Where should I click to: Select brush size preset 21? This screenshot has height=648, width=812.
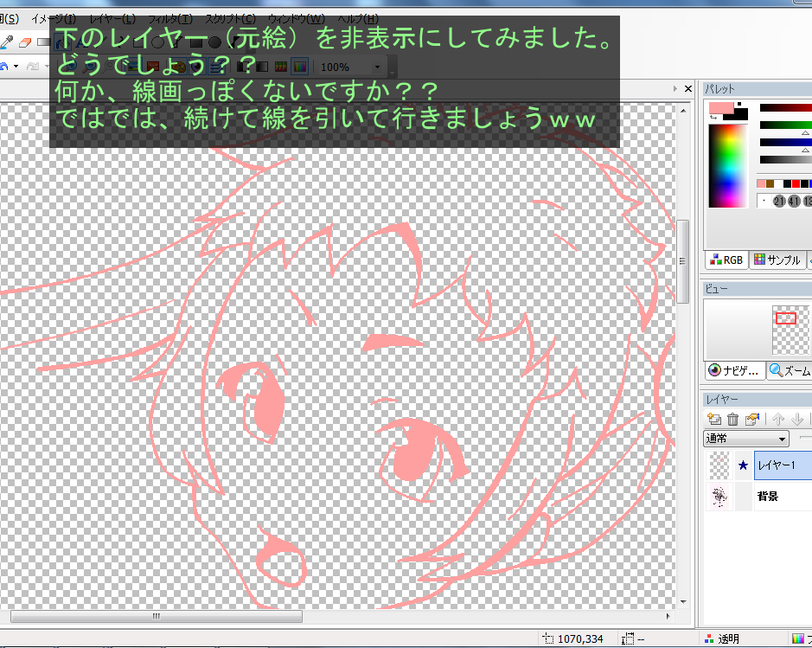[x=780, y=202]
